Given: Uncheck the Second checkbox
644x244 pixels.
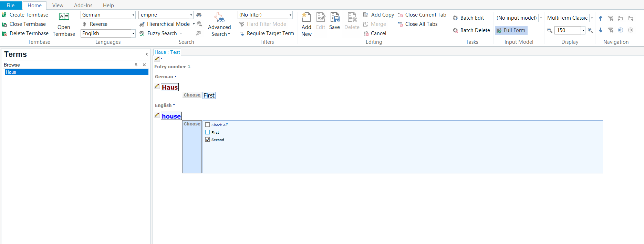Looking at the screenshot, I should 208,140.
